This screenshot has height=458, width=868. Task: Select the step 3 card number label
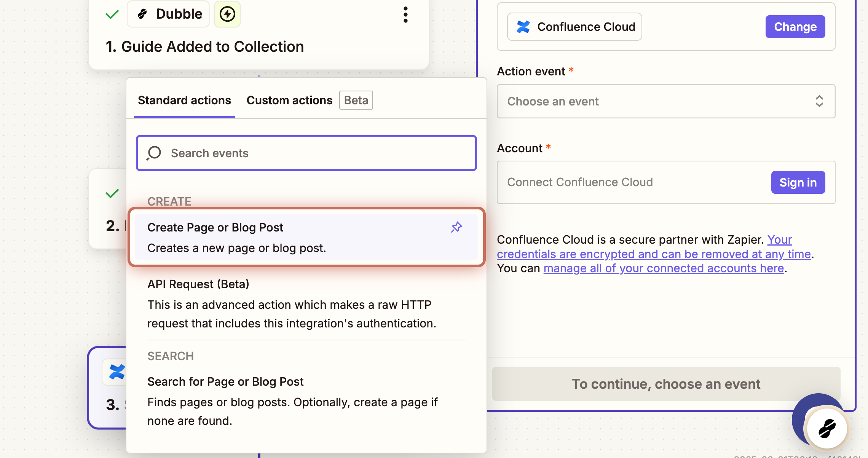[113, 405]
